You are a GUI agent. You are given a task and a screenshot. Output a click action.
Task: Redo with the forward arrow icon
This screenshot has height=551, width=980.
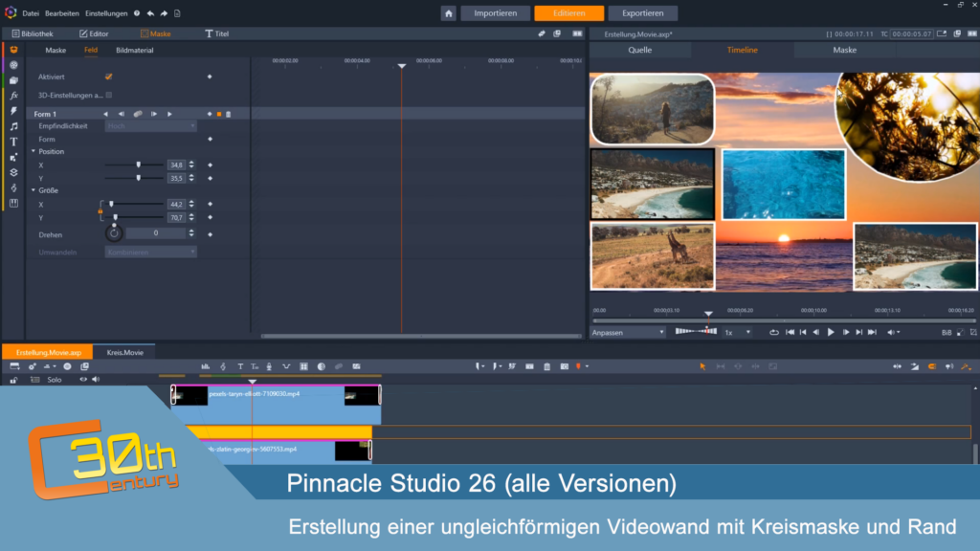click(164, 13)
